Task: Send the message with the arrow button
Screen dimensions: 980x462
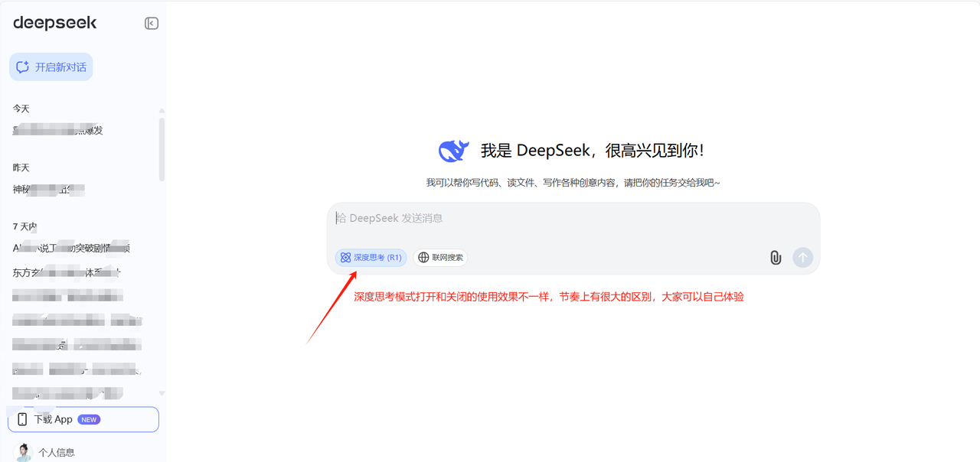Action: tap(802, 258)
